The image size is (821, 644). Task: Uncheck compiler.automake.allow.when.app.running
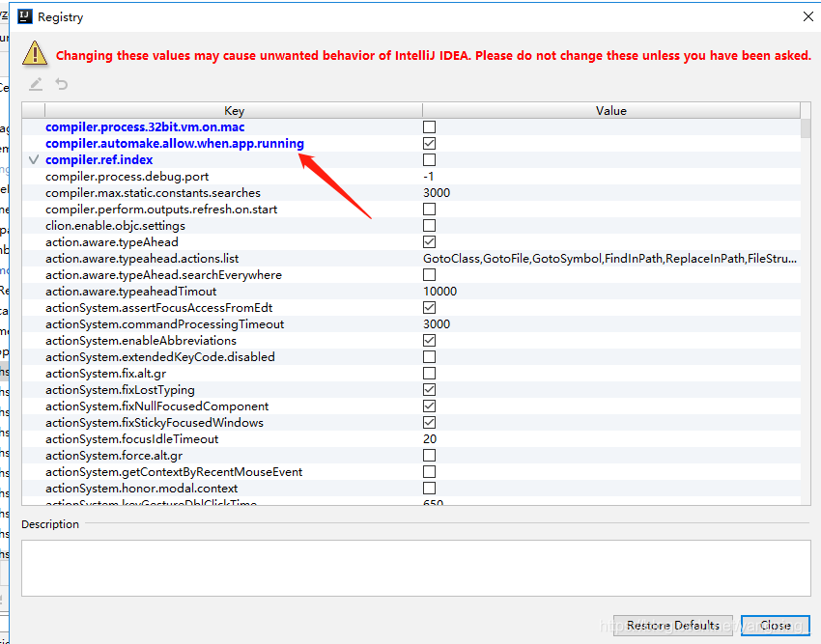[430, 144]
